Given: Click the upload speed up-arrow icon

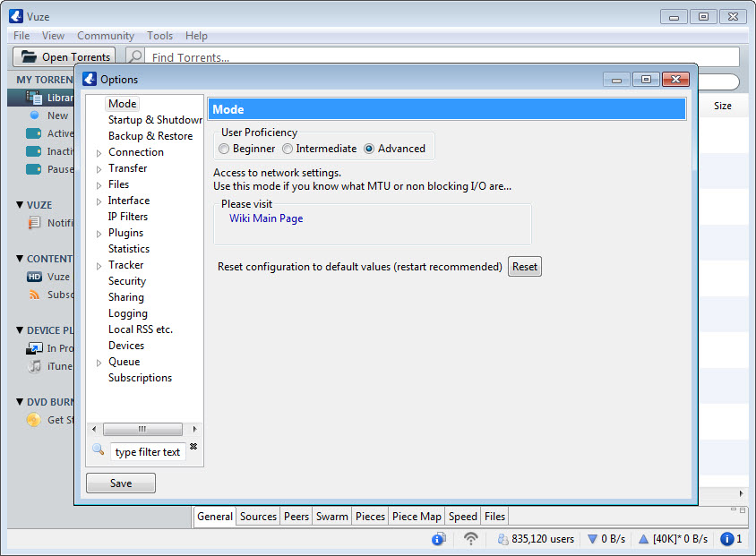Looking at the screenshot, I should 643,539.
